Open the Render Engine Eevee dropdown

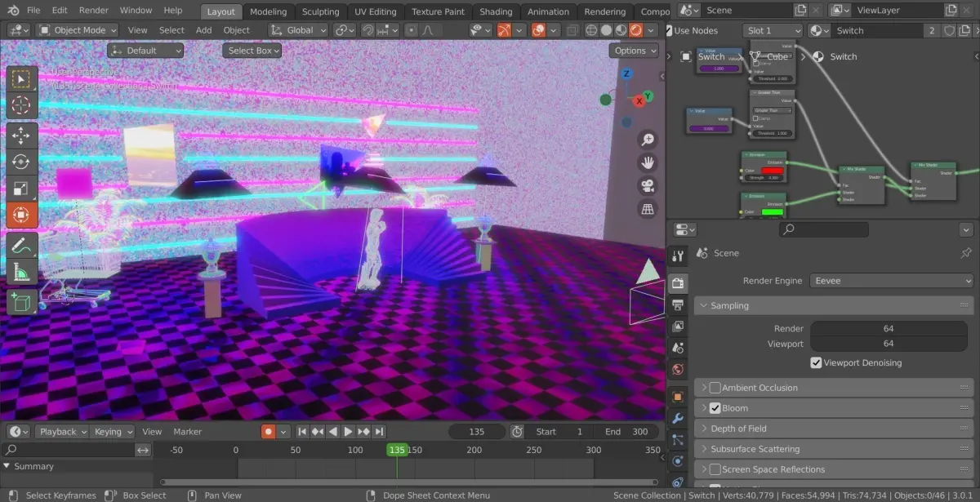point(893,281)
